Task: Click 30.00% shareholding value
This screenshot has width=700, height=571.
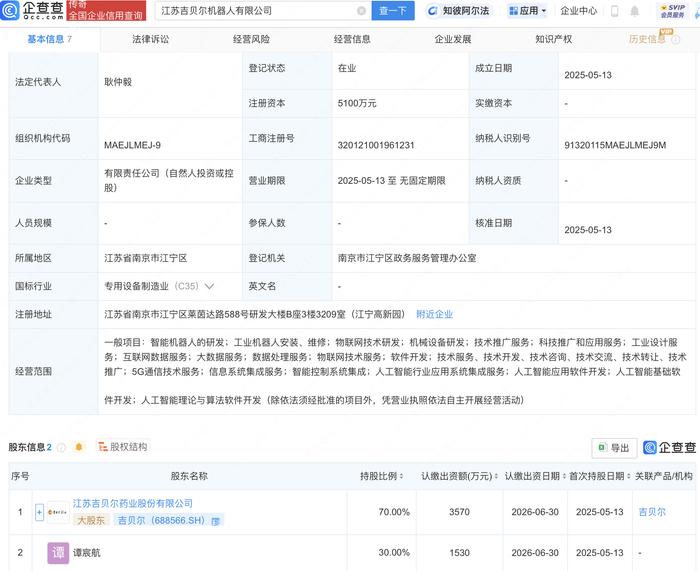Action: [394, 553]
